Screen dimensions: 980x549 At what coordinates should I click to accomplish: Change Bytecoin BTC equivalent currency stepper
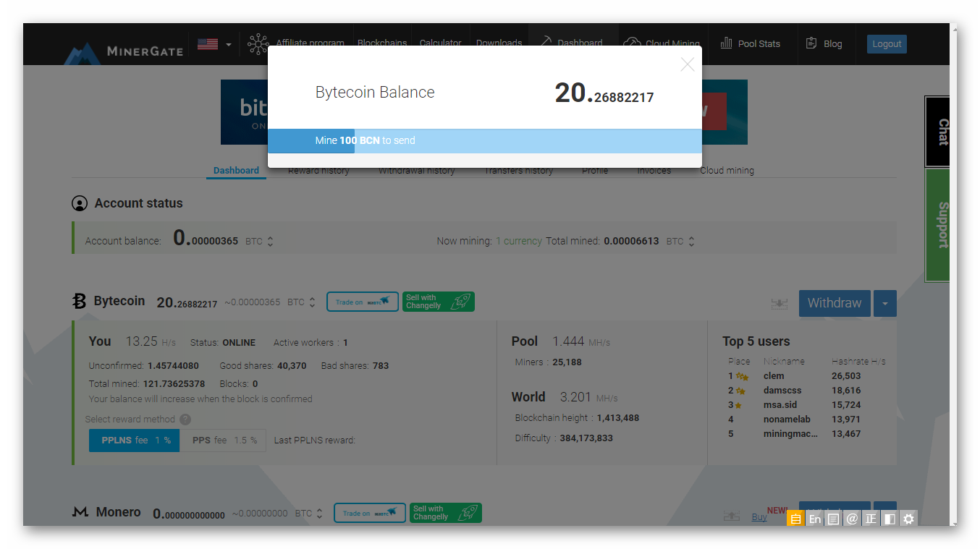click(312, 302)
